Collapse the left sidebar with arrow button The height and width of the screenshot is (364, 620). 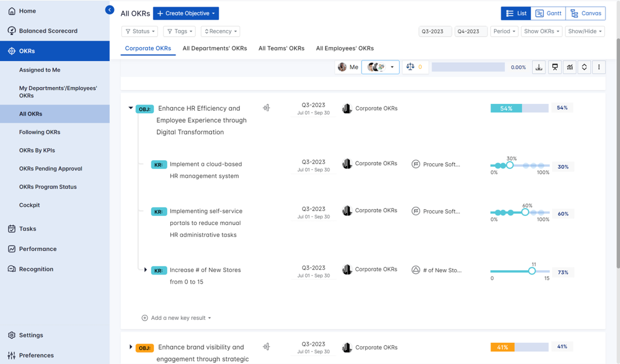(110, 10)
